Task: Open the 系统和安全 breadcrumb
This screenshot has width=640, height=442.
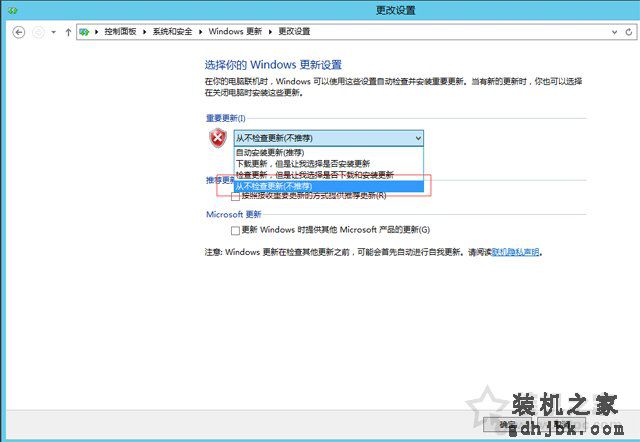Action: pos(172,31)
